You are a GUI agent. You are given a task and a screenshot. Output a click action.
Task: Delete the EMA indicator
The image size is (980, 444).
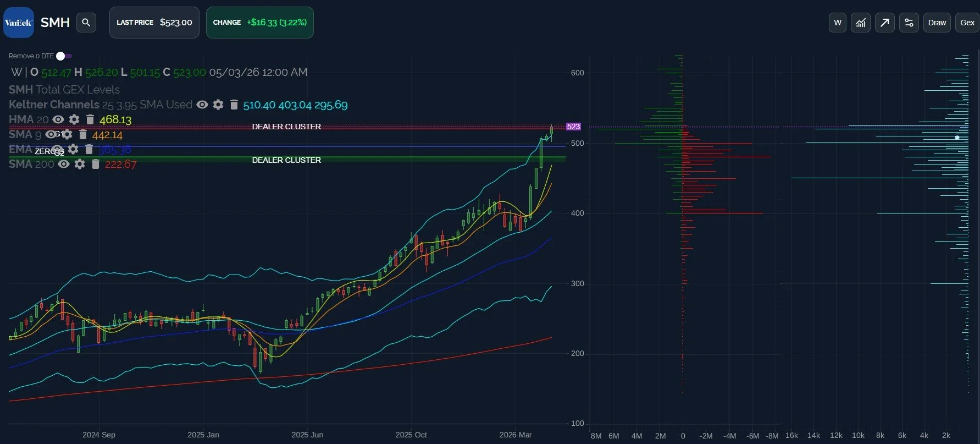89,149
